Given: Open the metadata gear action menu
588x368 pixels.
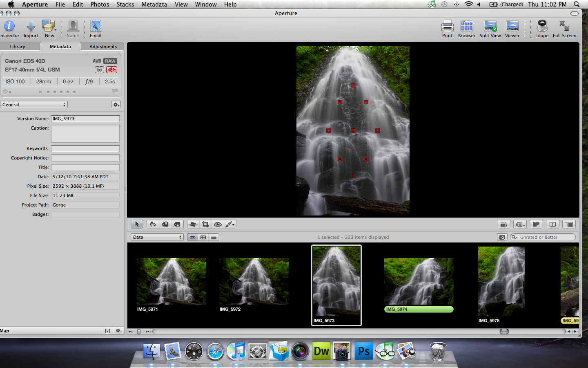Looking at the screenshot, I should 116,105.
